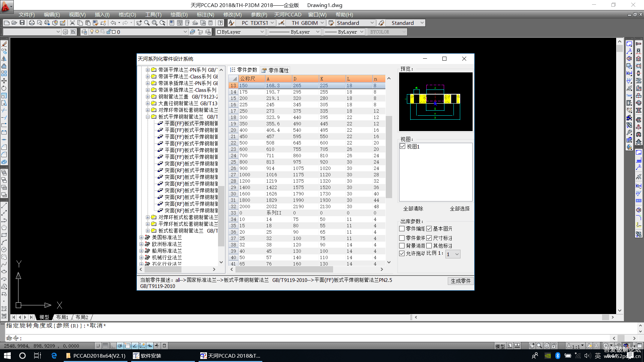Click the 生成零件 button

(461, 281)
